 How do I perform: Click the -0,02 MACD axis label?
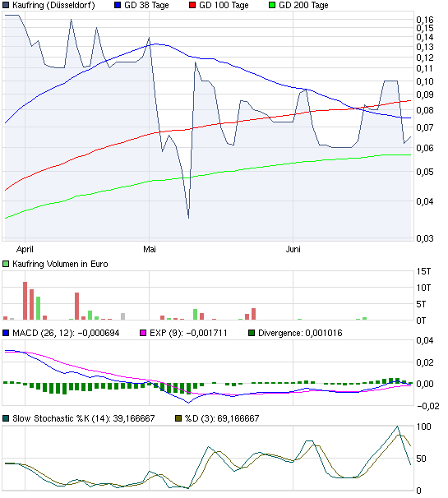click(428, 406)
